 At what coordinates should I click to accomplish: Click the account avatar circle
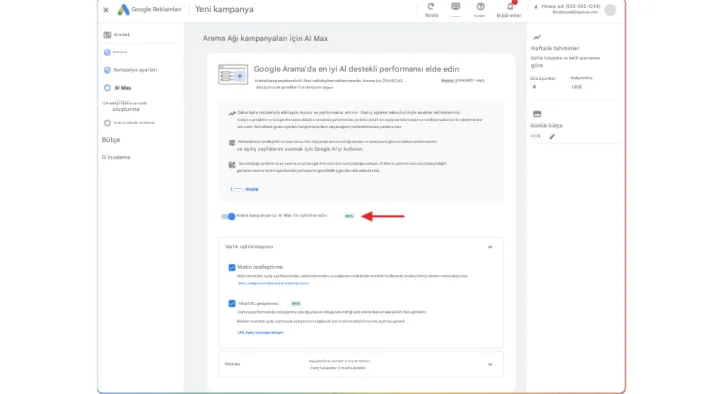pos(610,10)
